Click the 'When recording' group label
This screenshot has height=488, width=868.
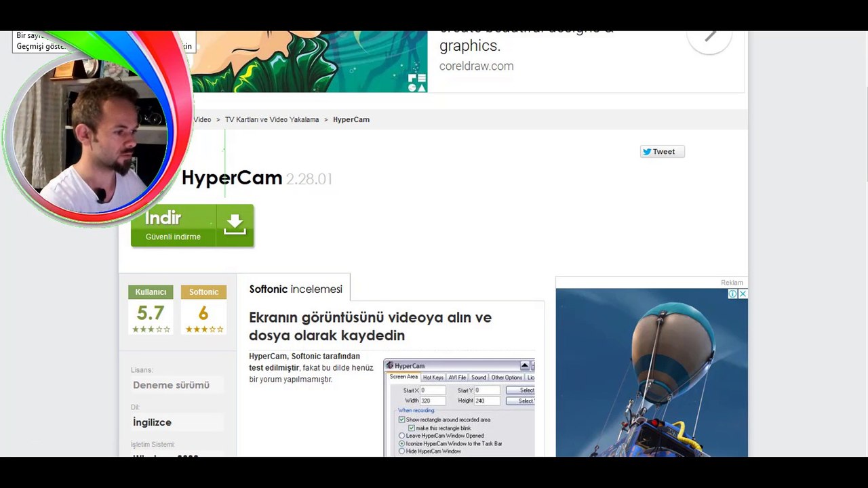click(x=416, y=411)
